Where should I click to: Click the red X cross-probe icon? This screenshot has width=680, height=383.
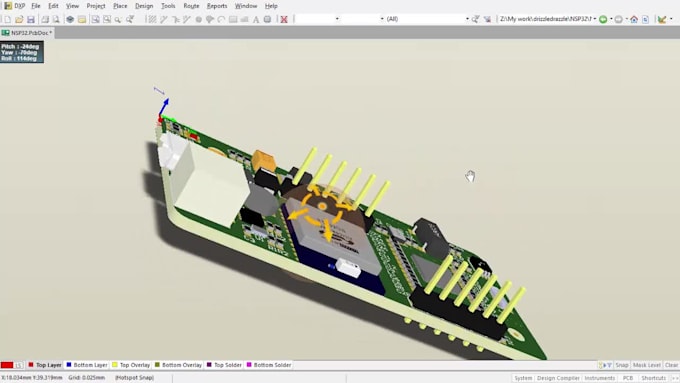pos(284,19)
